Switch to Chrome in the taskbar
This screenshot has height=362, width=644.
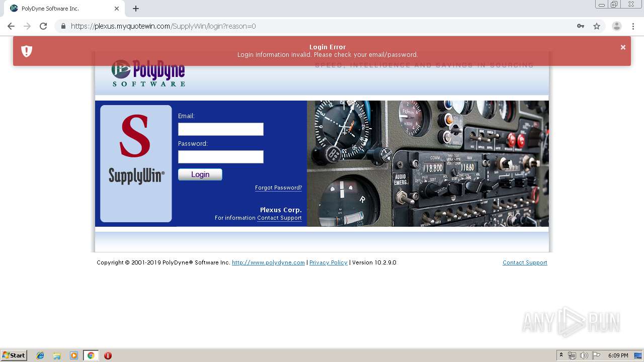click(91, 355)
